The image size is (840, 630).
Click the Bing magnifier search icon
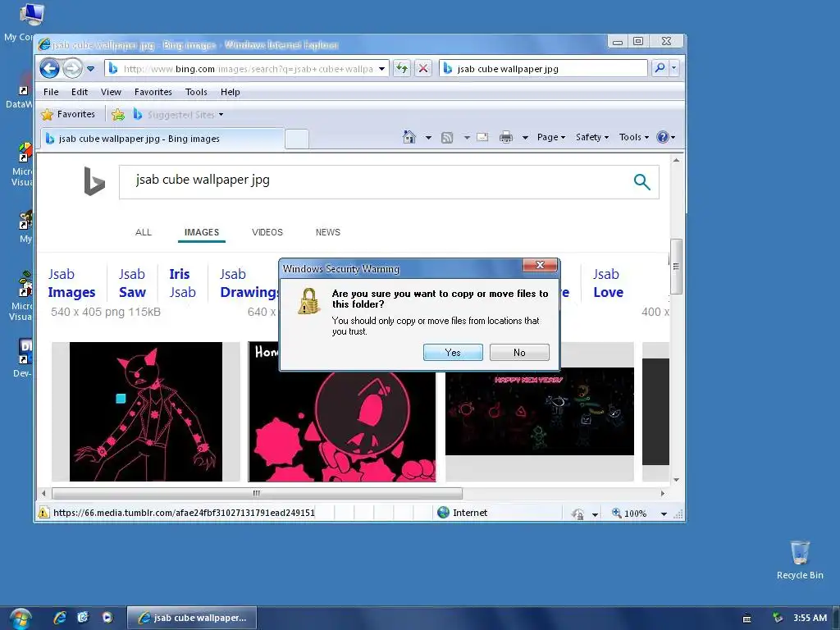pos(641,182)
